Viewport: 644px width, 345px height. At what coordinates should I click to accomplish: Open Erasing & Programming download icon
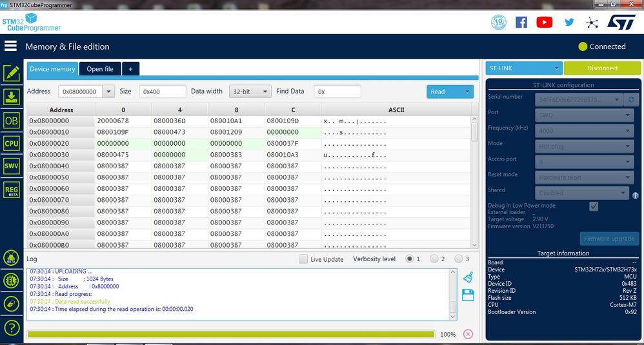12,97
